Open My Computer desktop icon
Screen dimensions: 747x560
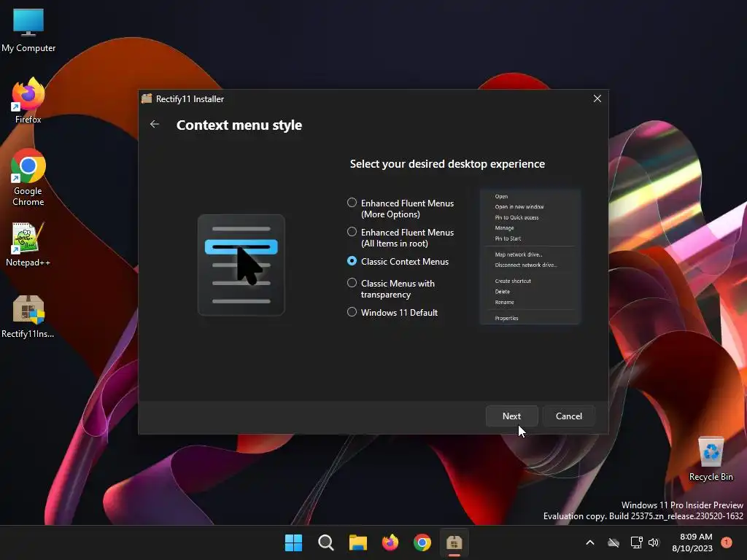tap(28, 30)
